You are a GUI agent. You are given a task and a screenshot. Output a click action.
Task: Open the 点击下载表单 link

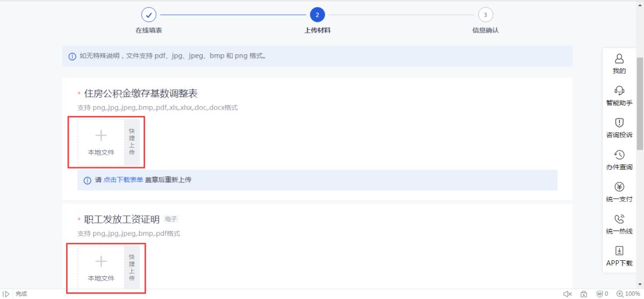point(123,180)
